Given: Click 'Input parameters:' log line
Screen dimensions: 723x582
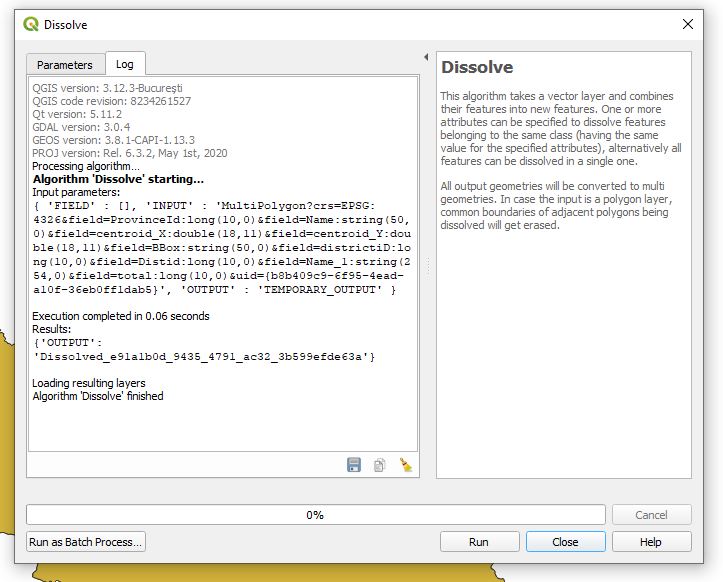Looking at the screenshot, I should pos(76,192).
